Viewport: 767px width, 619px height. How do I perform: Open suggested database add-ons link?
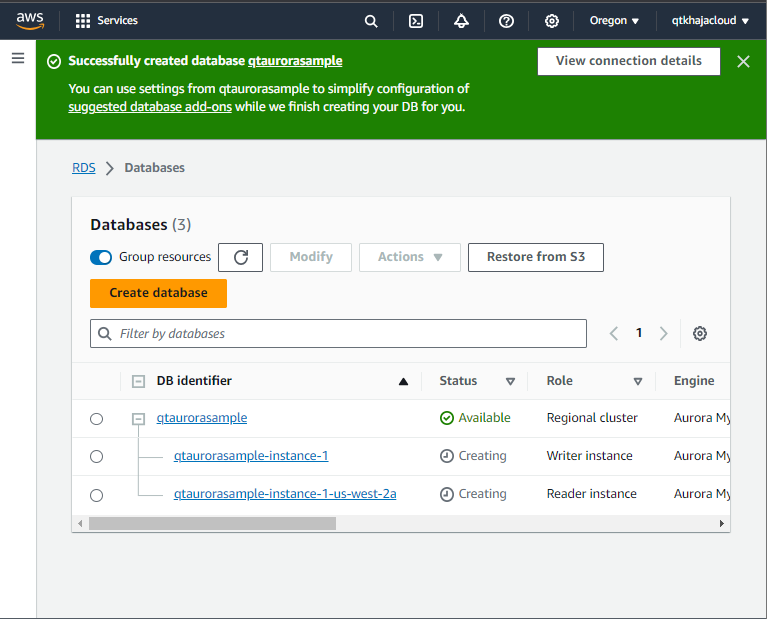click(150, 107)
